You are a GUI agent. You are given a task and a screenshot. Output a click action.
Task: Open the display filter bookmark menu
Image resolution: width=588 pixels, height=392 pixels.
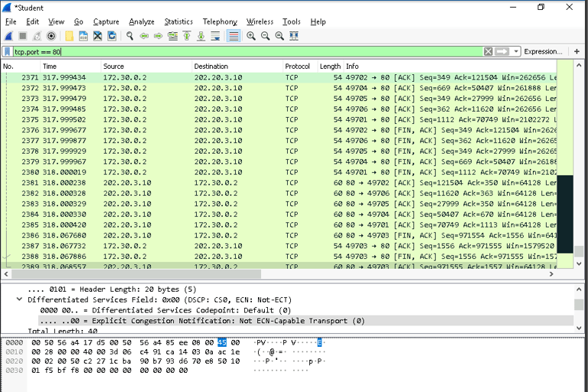click(x=8, y=51)
